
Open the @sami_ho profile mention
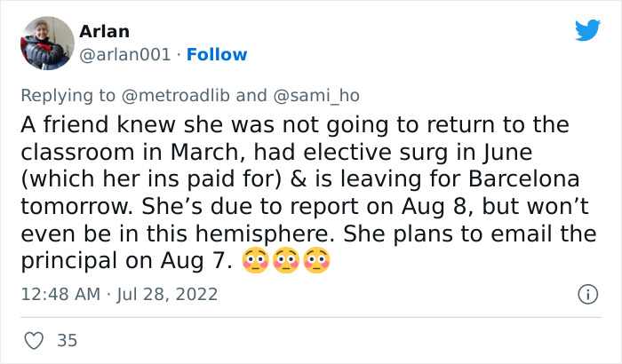pyautogui.click(x=315, y=95)
